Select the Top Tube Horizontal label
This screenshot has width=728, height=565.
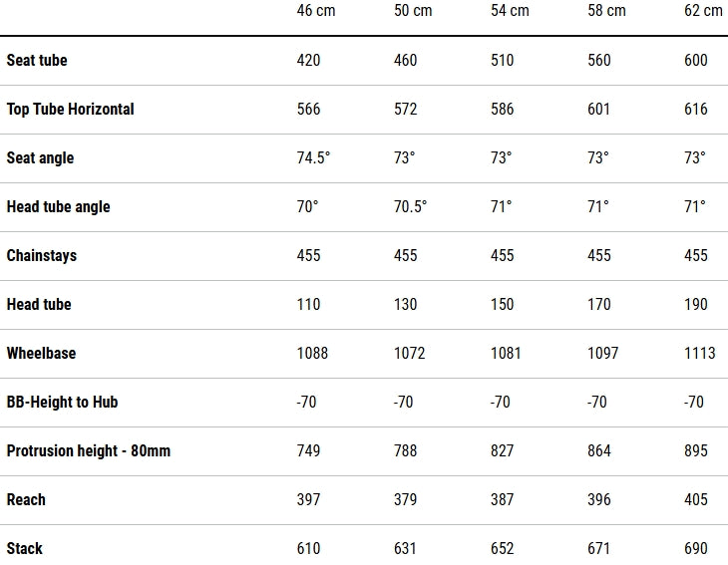(70, 110)
